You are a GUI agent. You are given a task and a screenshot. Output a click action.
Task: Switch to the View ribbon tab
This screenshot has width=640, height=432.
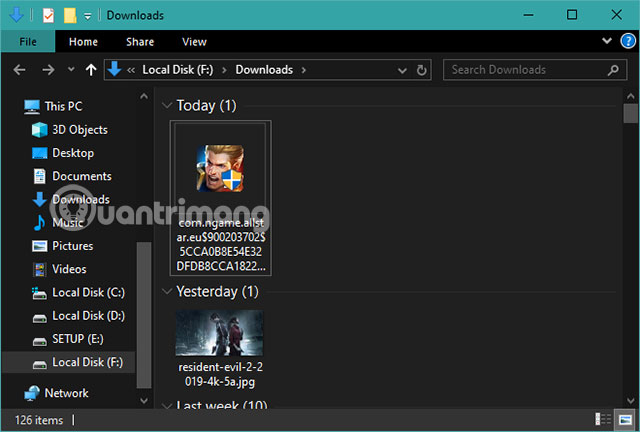194,42
